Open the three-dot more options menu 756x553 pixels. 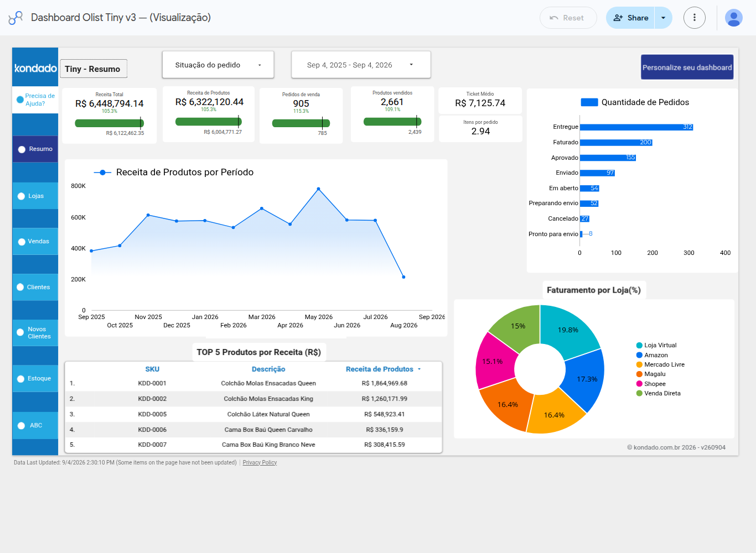point(695,18)
